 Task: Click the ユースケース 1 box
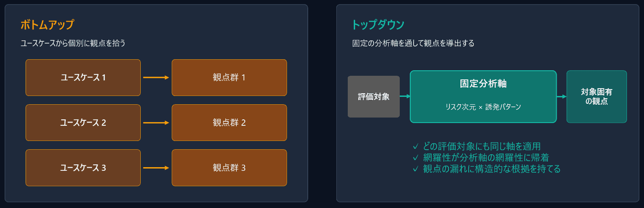point(83,78)
